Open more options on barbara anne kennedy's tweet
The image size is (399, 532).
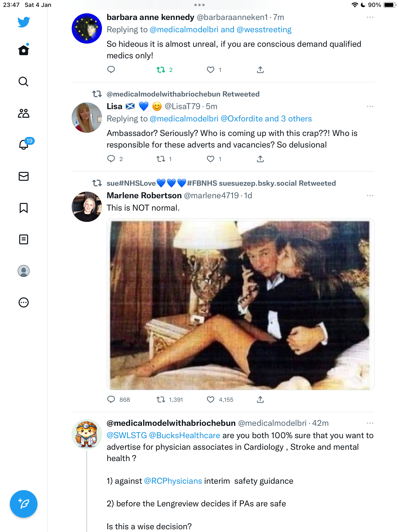click(x=370, y=17)
